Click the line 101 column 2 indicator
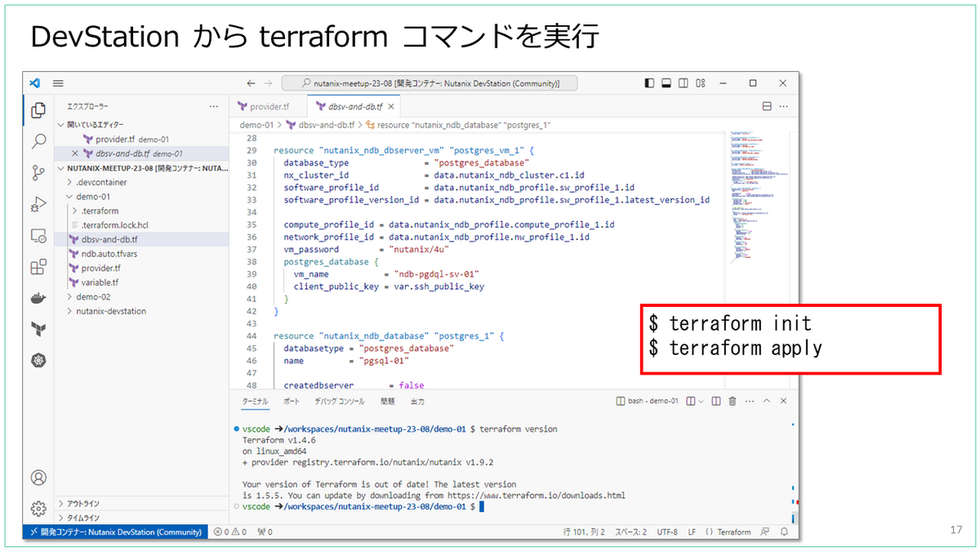 click(583, 531)
